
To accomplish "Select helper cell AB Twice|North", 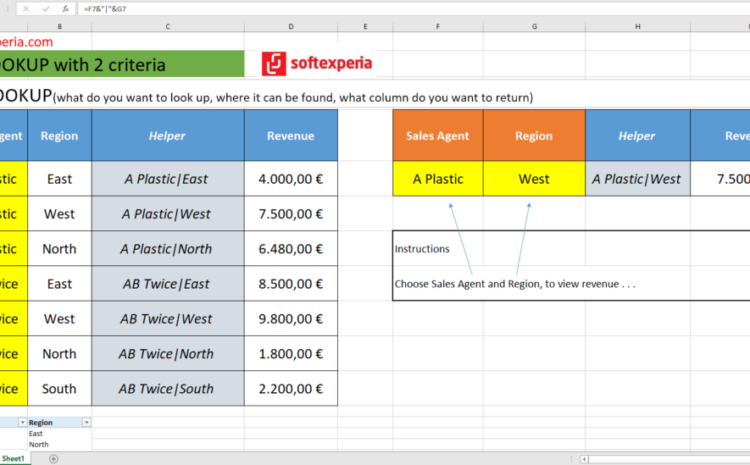I will pos(167,354).
